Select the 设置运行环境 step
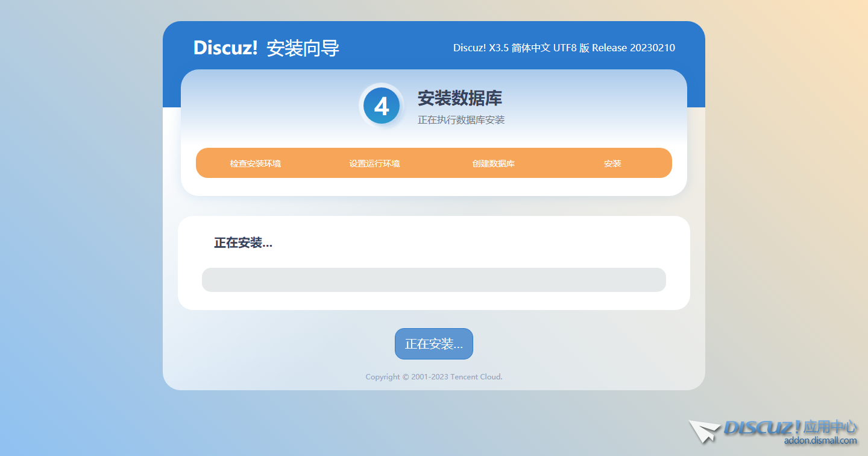This screenshot has width=868, height=456. click(x=374, y=163)
